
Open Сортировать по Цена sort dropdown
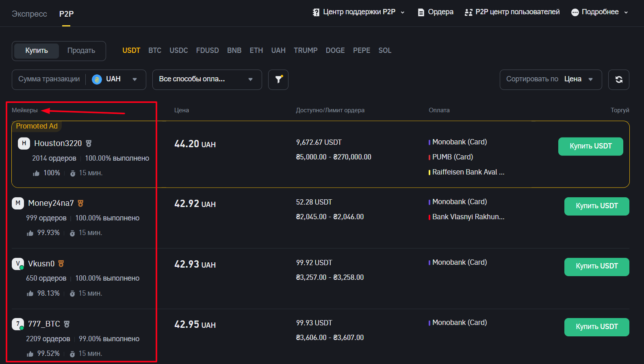click(551, 79)
